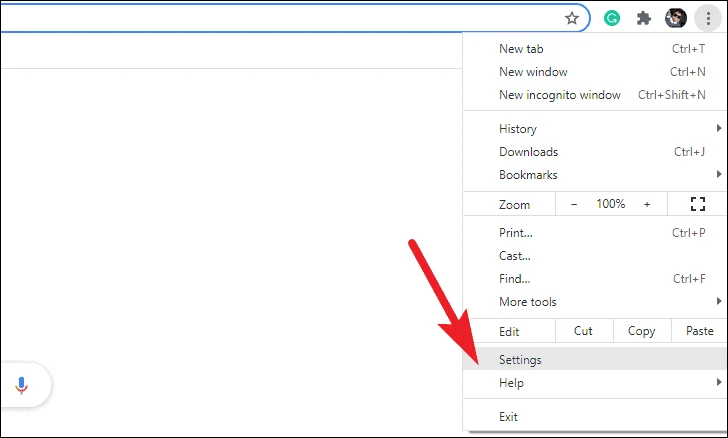Expand the Help submenu
The width and height of the screenshot is (728, 438).
595,383
